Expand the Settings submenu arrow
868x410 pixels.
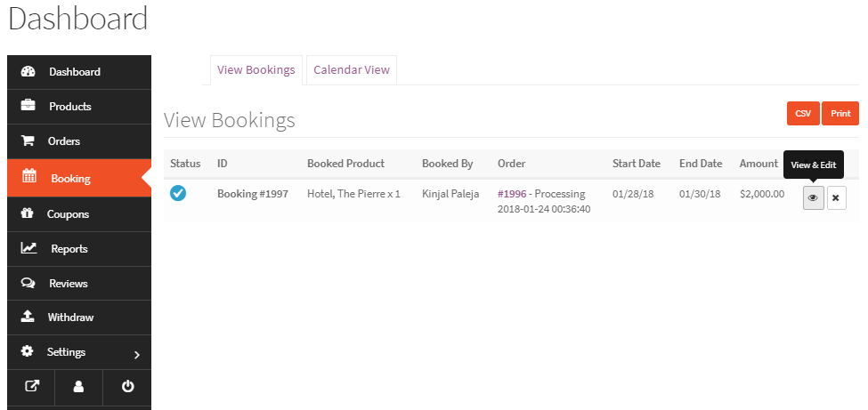click(136, 354)
